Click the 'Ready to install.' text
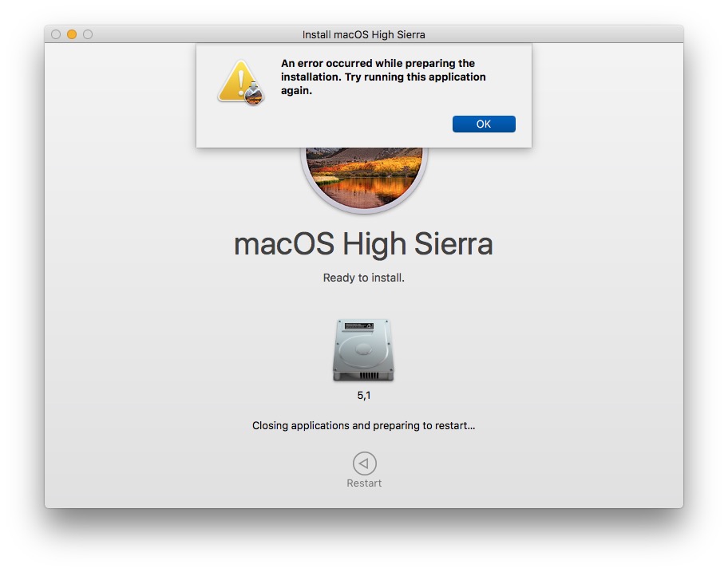 coord(363,278)
